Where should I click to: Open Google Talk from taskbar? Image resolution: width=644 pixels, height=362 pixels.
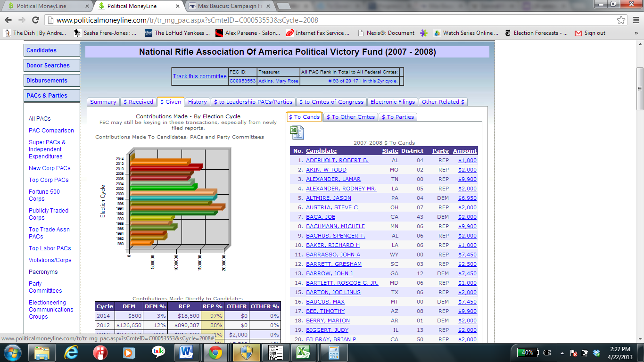point(158,352)
